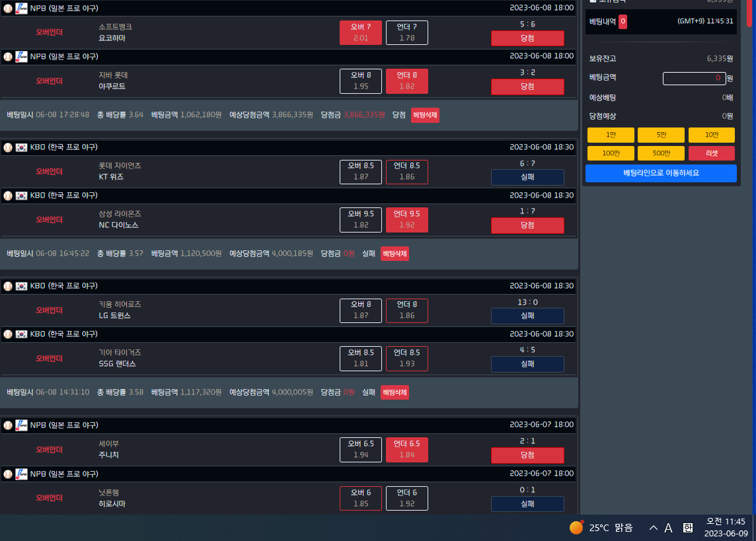
Task: Click the 베팅내역 label in the bet slip
Action: [x=603, y=22]
